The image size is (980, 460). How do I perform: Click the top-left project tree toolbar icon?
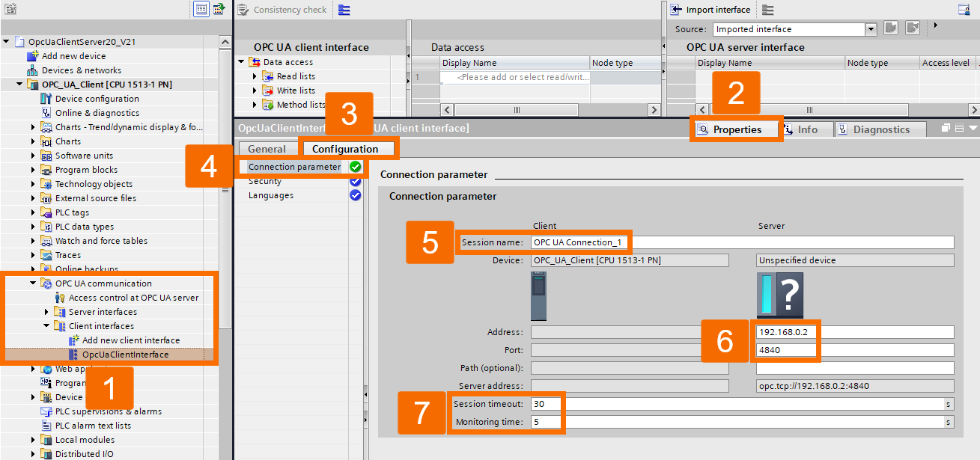click(10, 9)
